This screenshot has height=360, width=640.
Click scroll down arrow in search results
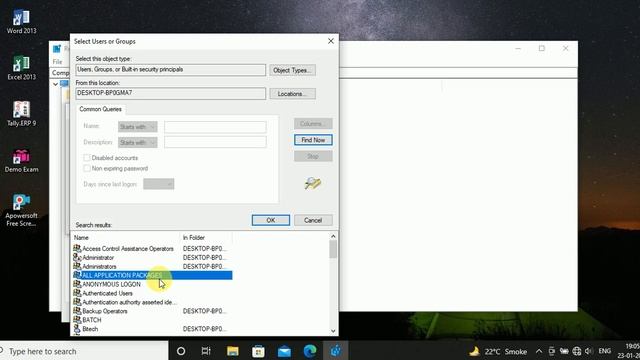[333, 331]
